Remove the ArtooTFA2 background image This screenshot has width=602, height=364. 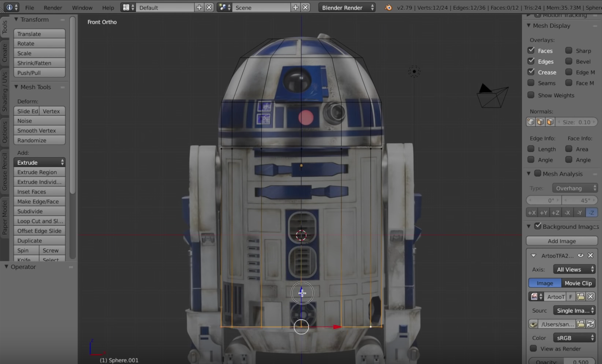590,255
